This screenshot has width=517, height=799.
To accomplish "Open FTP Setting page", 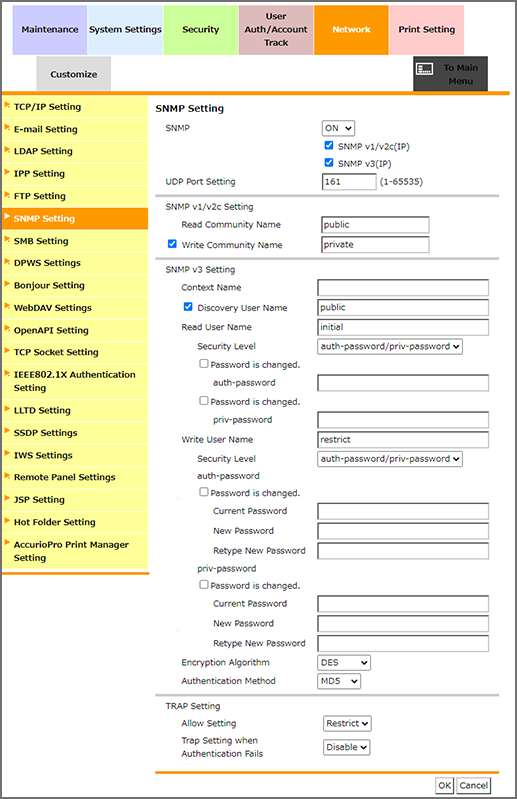I will (x=75, y=196).
